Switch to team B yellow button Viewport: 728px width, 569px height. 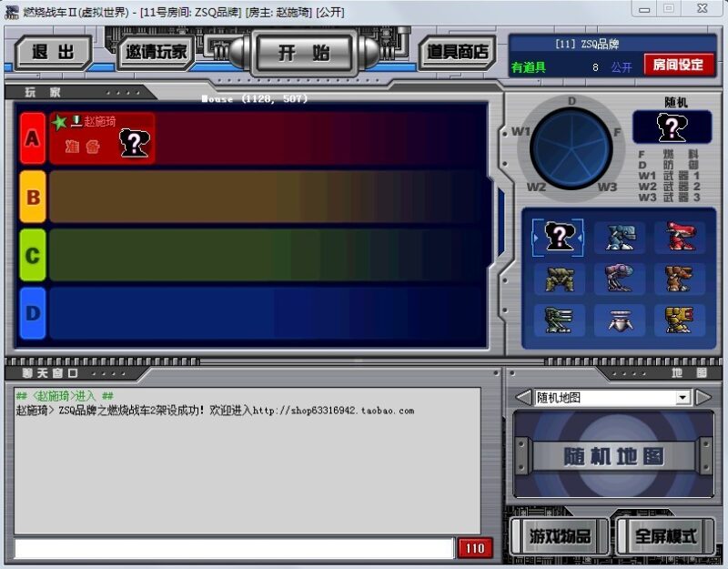(x=33, y=197)
